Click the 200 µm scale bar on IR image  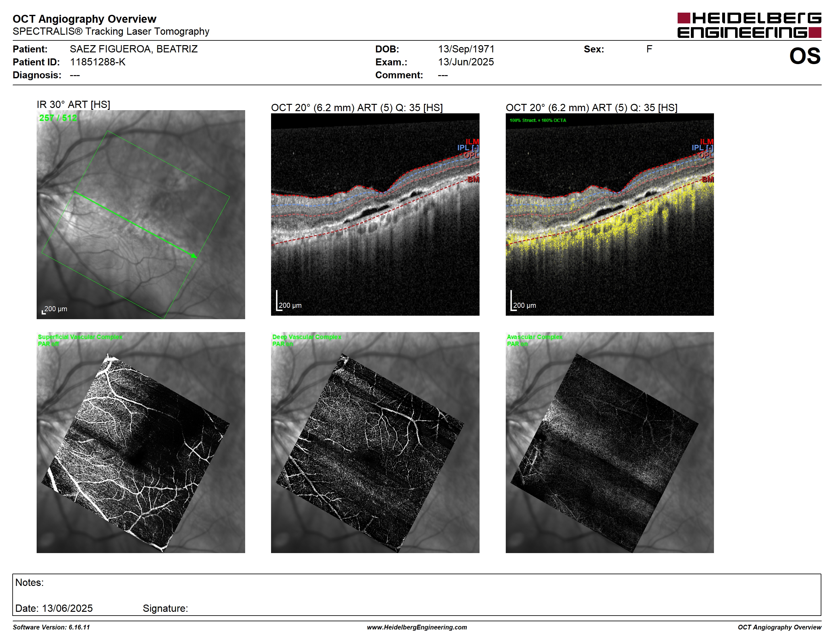tap(55, 310)
